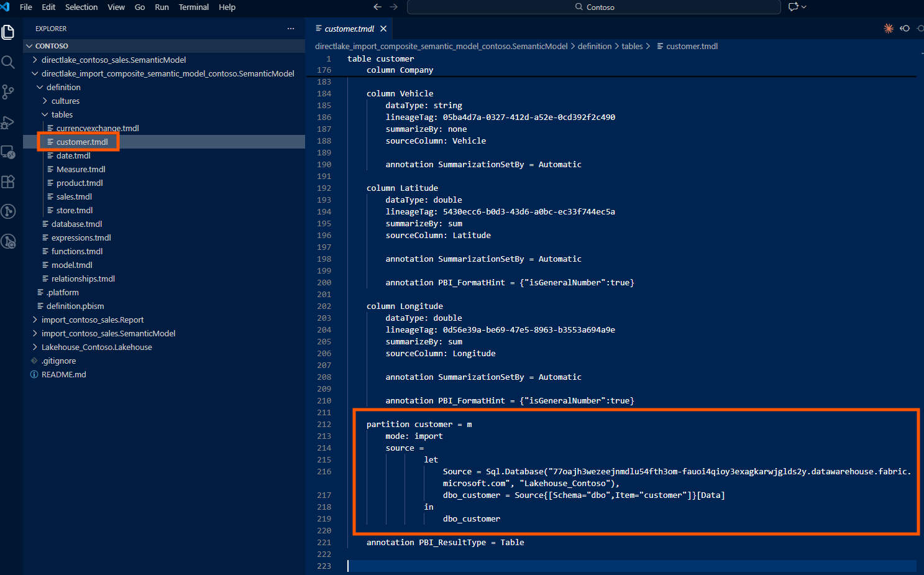Open the Selection menu

pos(81,7)
